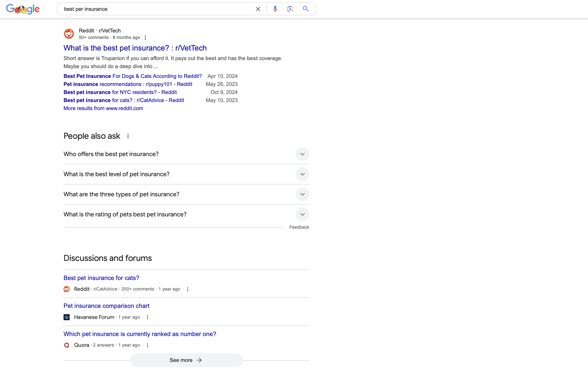Click 'More results from www.reddit.com'
This screenshot has width=588, height=377.
click(103, 108)
